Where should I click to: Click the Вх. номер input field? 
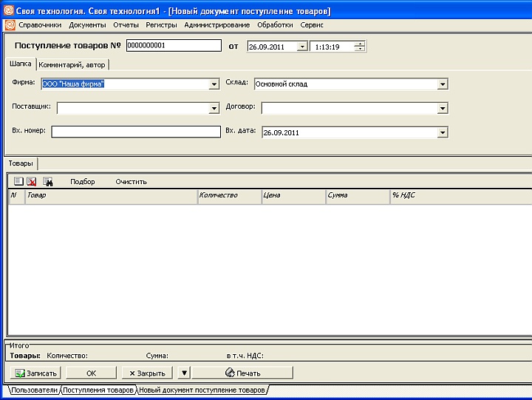[136, 132]
